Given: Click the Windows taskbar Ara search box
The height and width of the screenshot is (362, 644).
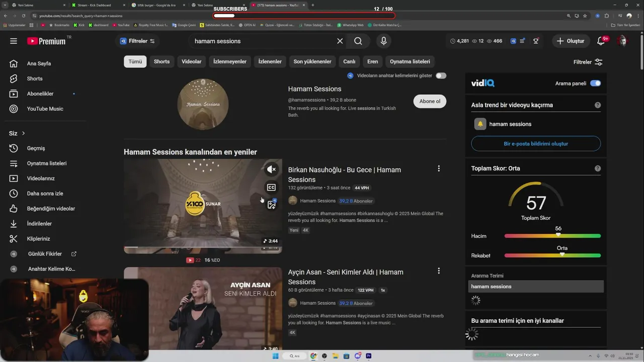Looking at the screenshot, I should [295, 356].
